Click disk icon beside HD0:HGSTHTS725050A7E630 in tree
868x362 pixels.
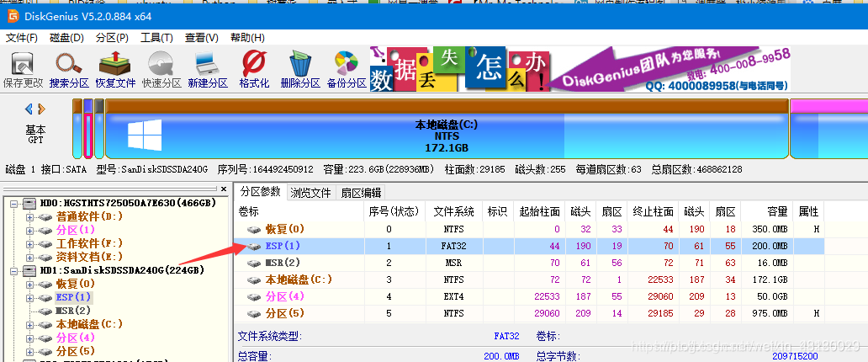(29, 204)
